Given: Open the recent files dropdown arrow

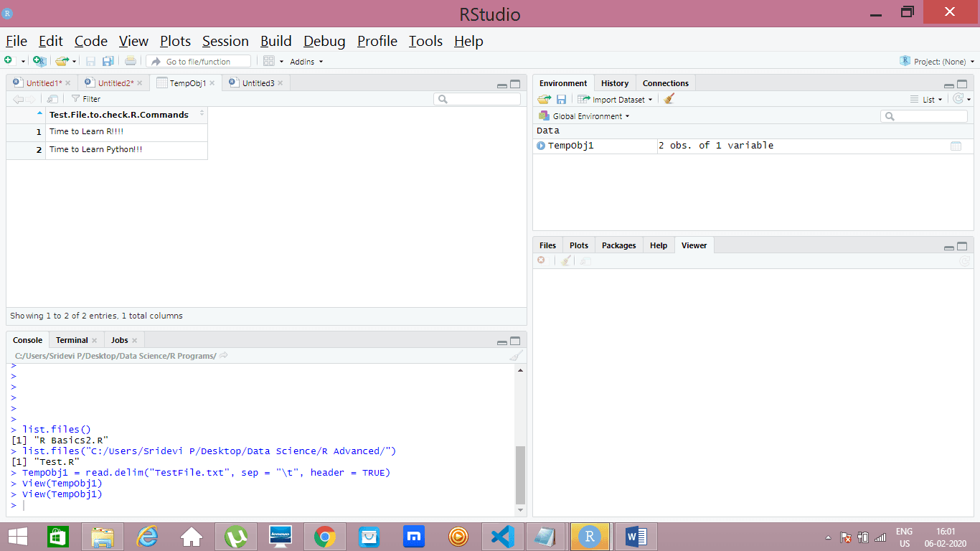Looking at the screenshot, I should pos(74,62).
